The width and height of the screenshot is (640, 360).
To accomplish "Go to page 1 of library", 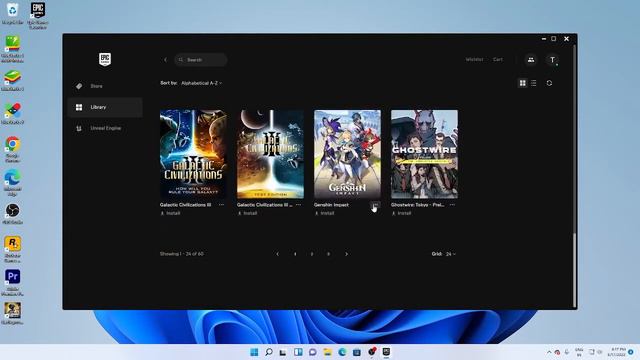I will (x=295, y=254).
